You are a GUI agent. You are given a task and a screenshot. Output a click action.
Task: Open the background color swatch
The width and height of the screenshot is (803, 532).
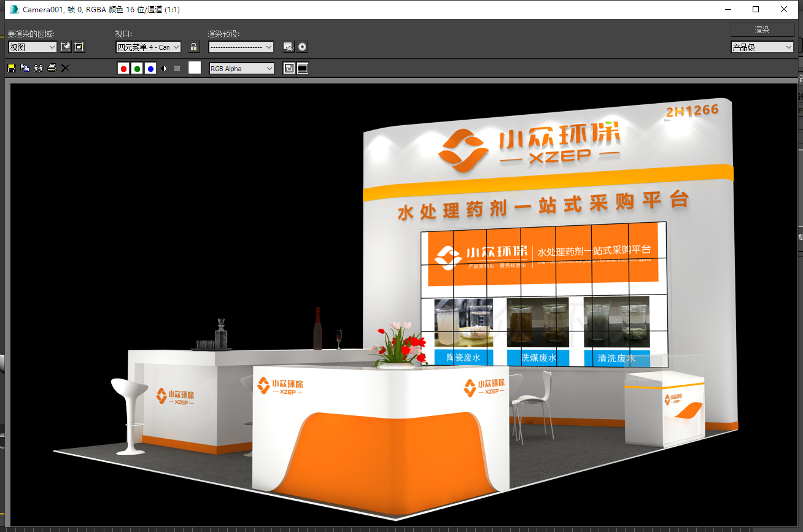193,67
